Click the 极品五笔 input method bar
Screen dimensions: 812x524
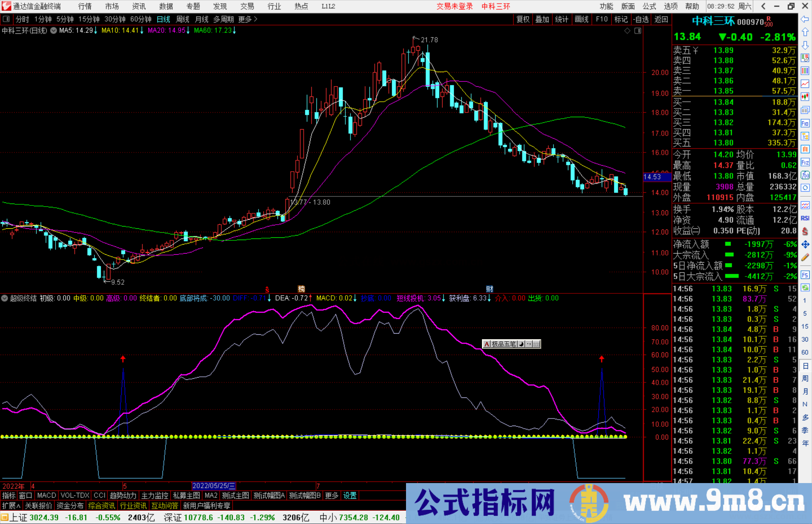coord(511,344)
